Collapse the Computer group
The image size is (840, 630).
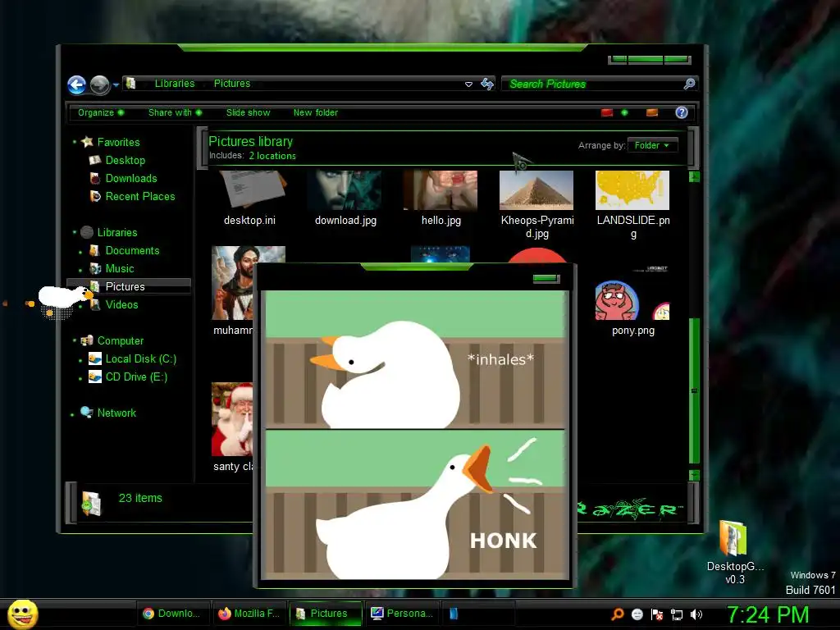(75, 340)
